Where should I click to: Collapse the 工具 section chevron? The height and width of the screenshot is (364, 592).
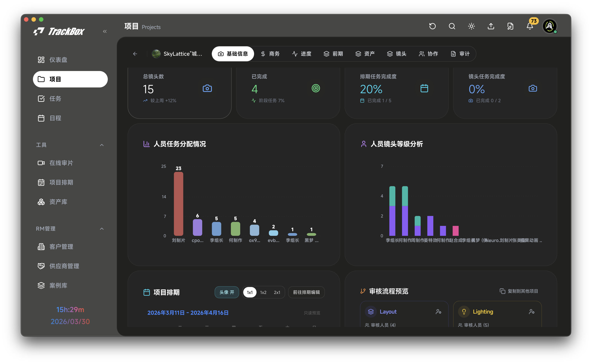[102, 145]
